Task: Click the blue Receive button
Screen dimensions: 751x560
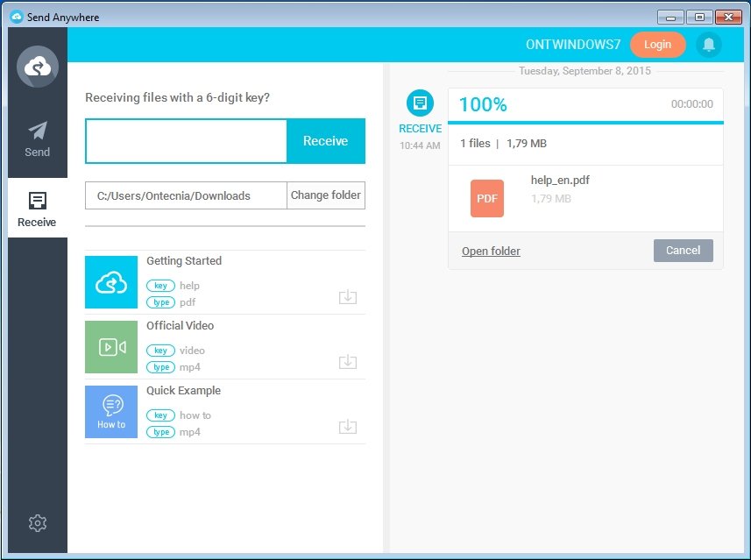Action: click(x=326, y=141)
